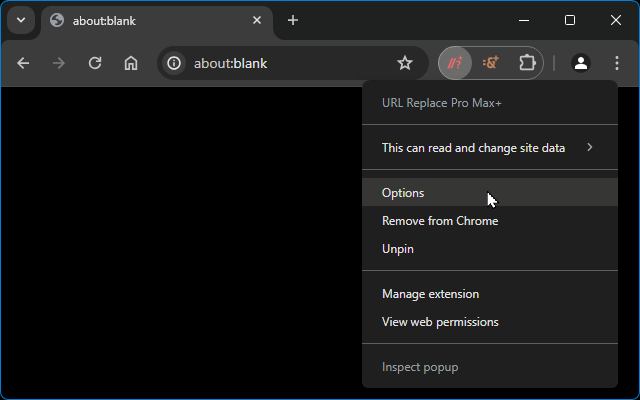Minimize the Chrome window
Viewport: 640px width, 400px height.
[524, 20]
